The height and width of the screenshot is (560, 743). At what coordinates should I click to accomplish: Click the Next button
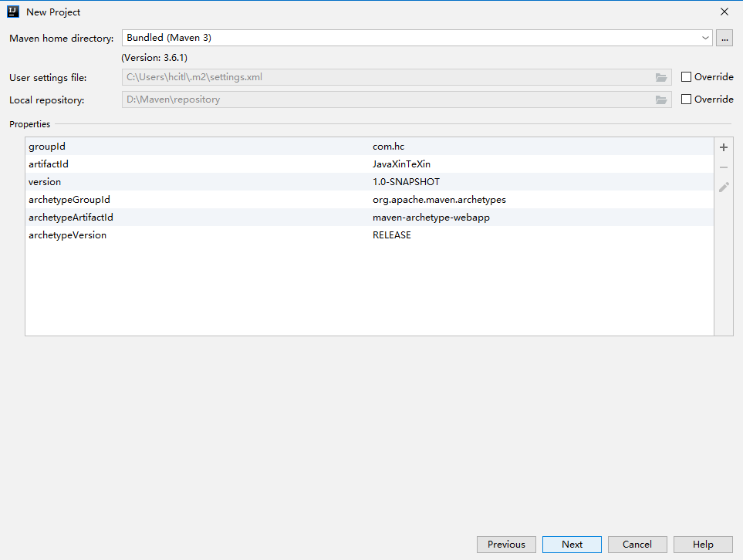click(572, 545)
